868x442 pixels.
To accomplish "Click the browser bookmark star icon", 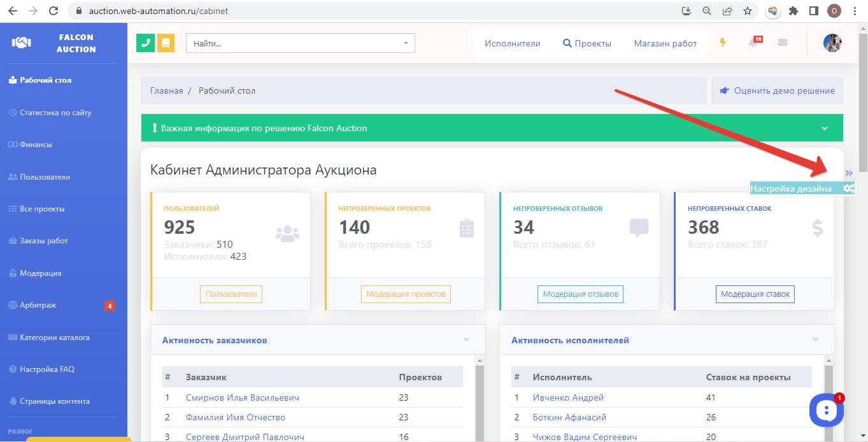I will 748,11.
